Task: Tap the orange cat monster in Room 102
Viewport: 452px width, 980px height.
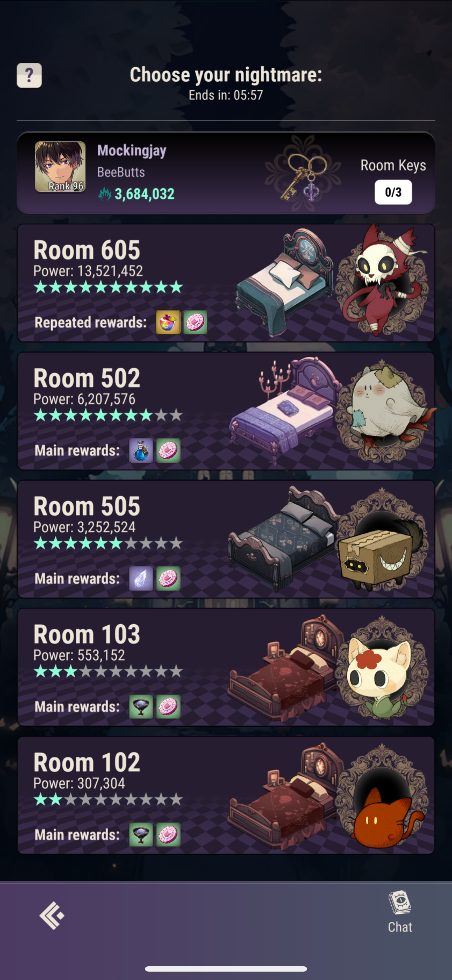Action: click(384, 818)
